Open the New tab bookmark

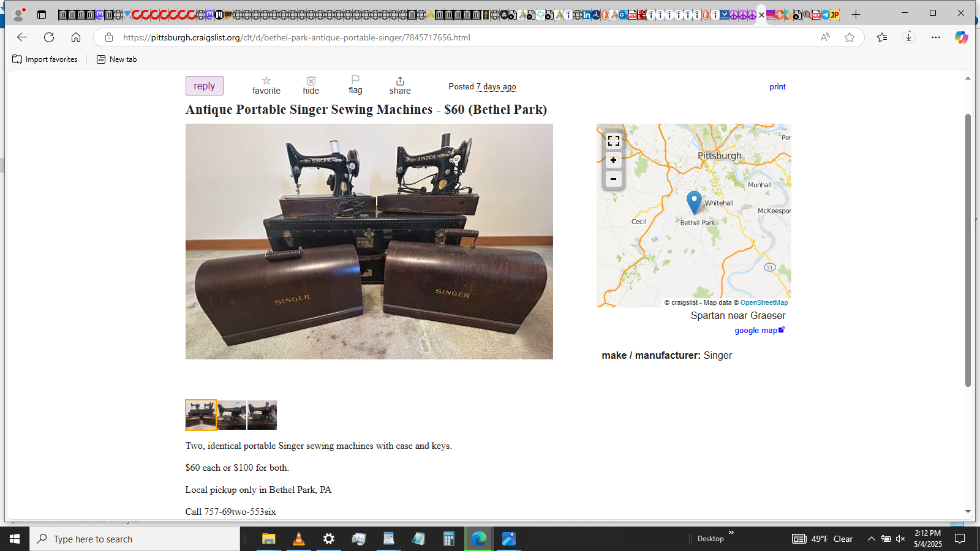(x=117, y=59)
